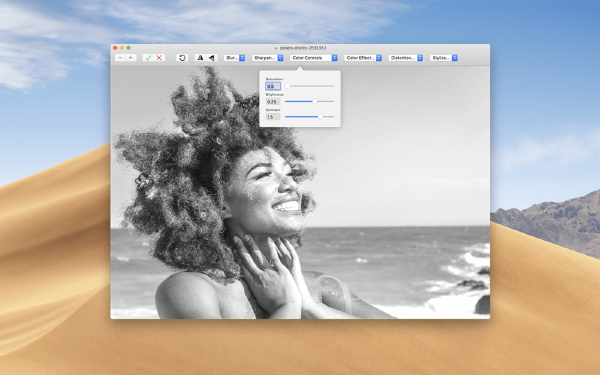Flip the image vertically
Viewport: 600px width, 375px height.
pyautogui.click(x=212, y=58)
